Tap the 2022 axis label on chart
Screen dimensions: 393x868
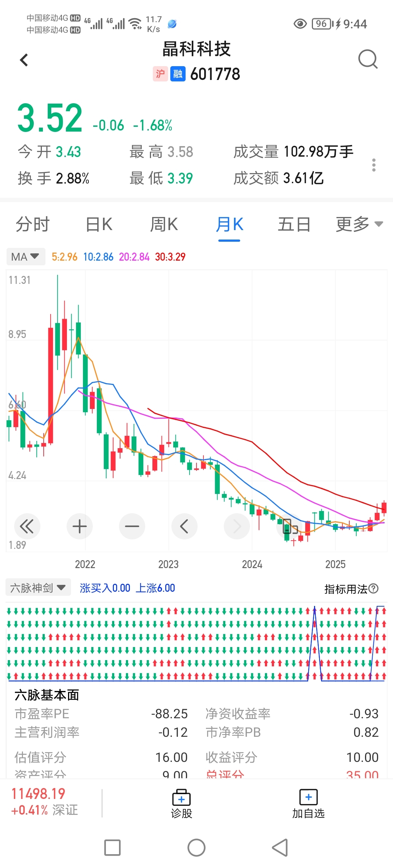85,564
